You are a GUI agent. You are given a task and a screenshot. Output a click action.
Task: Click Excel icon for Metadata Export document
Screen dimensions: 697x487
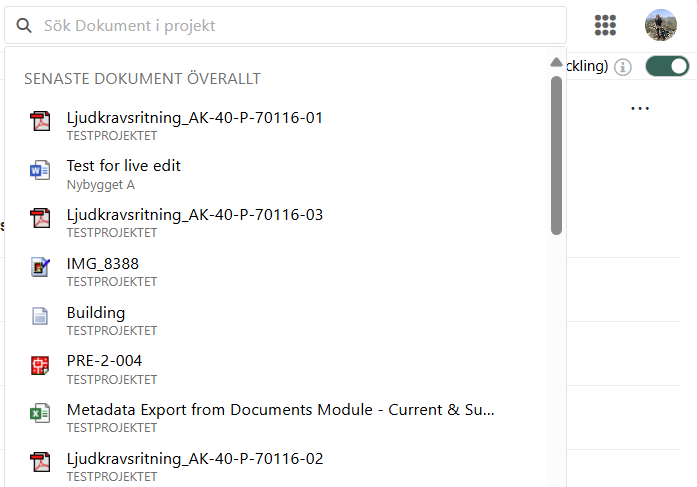point(40,413)
